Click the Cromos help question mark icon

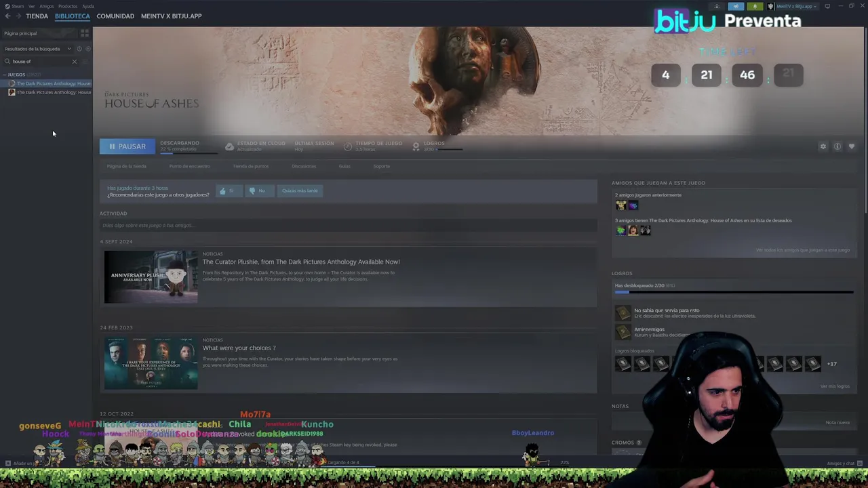coord(639,443)
